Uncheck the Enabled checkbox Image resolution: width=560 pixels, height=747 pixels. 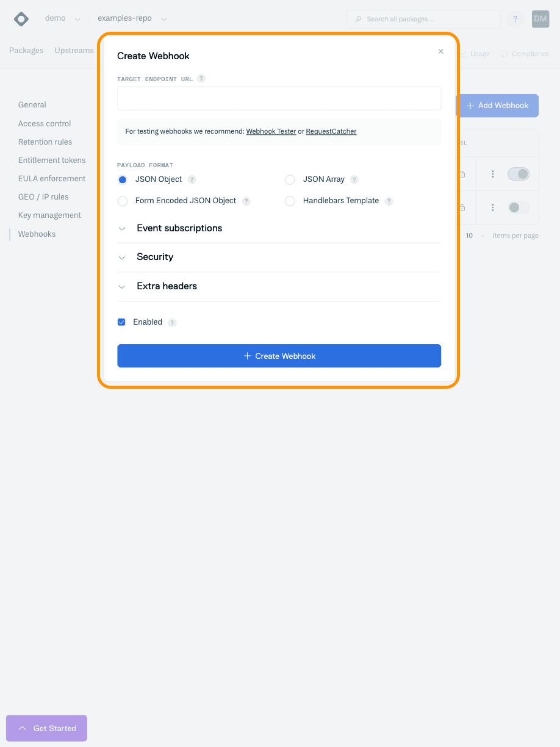click(x=121, y=322)
